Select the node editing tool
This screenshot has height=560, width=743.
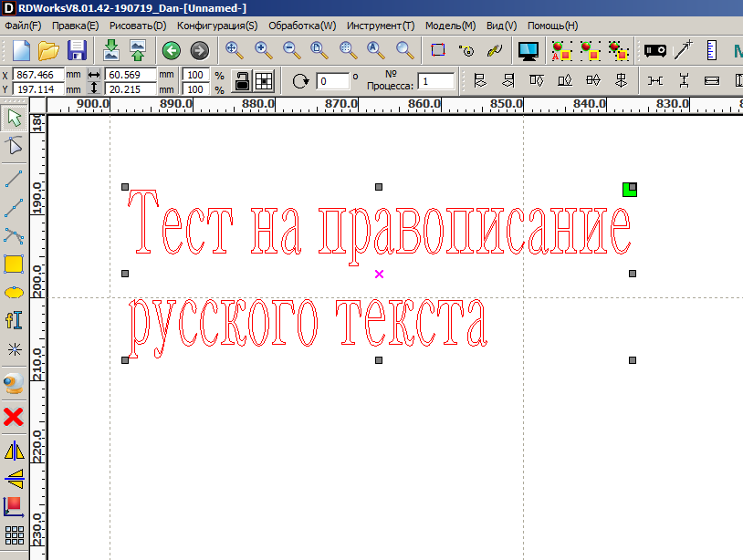pos(13,146)
